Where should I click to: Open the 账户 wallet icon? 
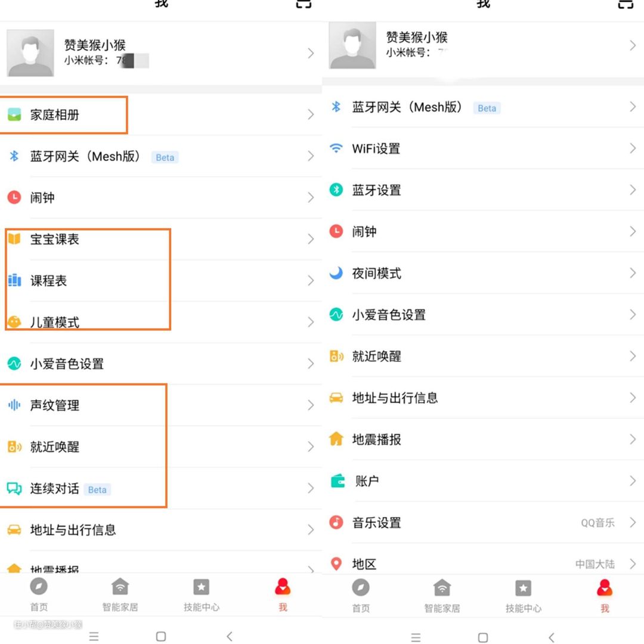click(x=338, y=481)
